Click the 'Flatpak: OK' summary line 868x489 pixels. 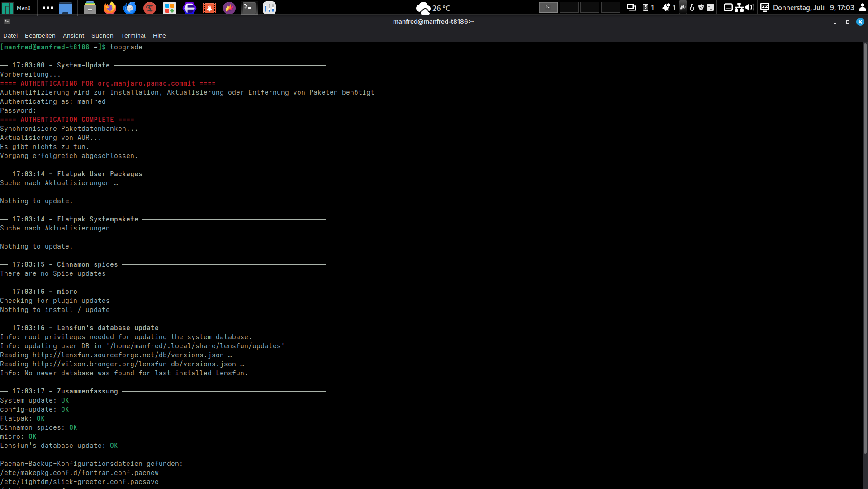point(22,418)
